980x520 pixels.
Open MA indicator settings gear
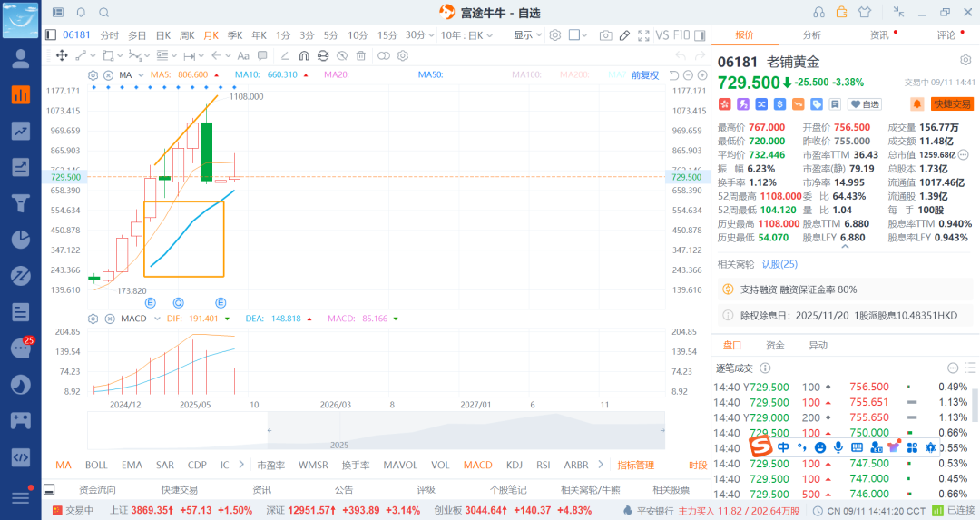point(93,75)
